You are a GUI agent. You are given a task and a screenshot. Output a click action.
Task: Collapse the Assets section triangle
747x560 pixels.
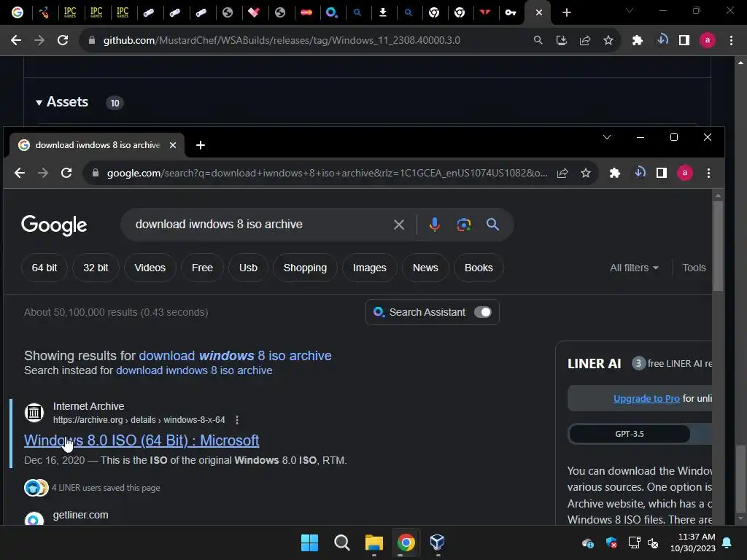click(x=39, y=102)
